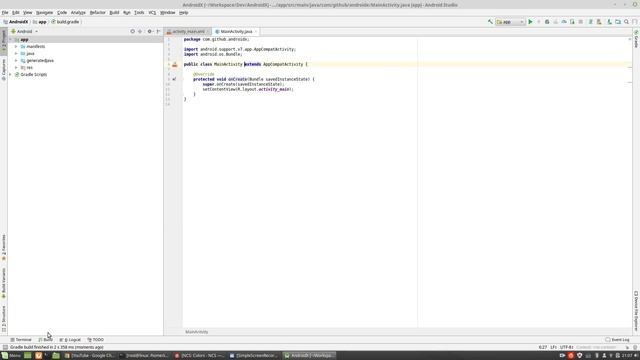Collapse the app module node
This screenshot has height=360, width=640.
pyautogui.click(x=10, y=40)
